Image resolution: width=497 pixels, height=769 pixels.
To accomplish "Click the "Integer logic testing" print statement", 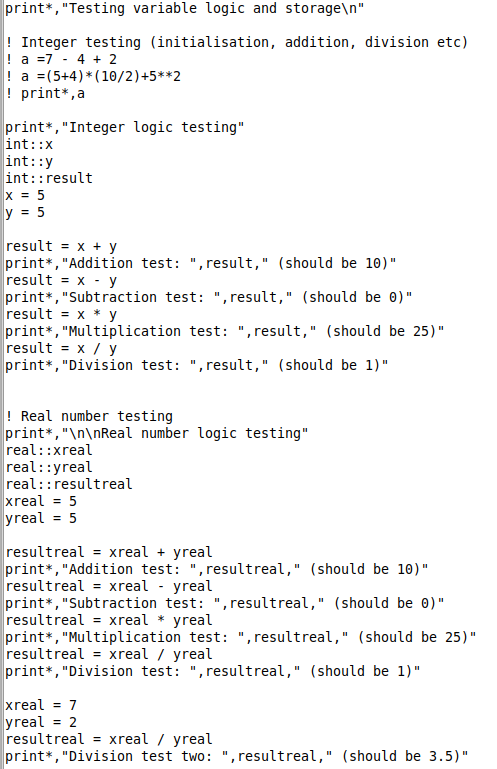I will coord(125,128).
